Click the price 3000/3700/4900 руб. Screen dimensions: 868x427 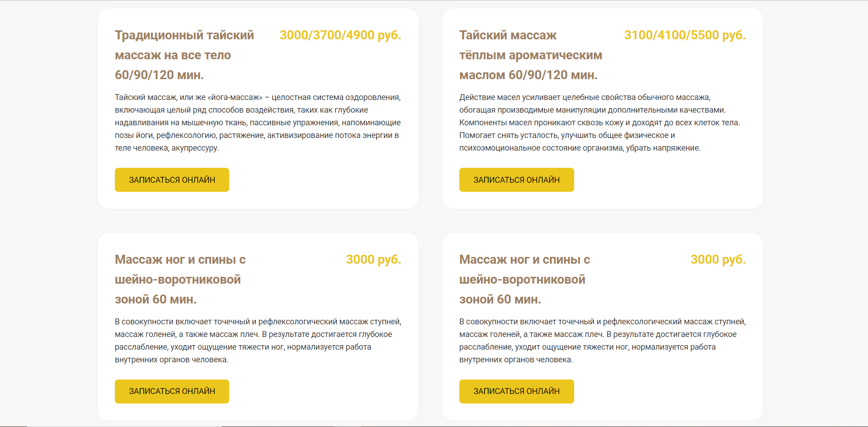[x=340, y=35]
